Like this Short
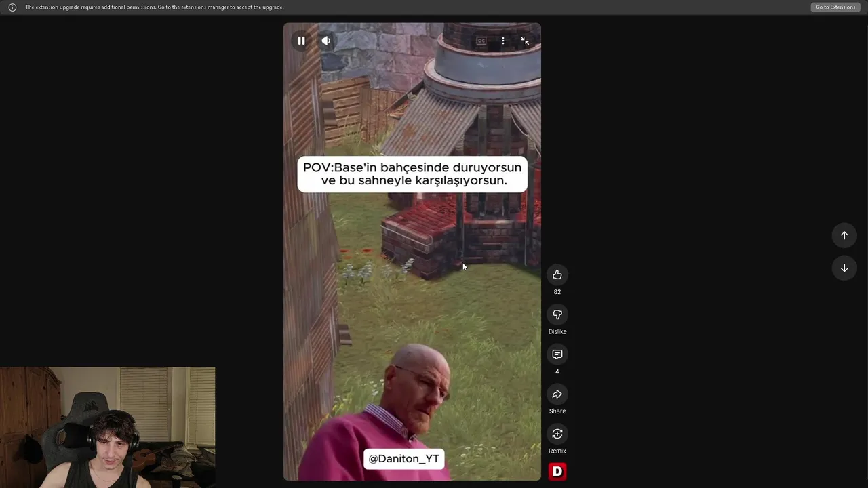This screenshot has height=488, width=868. tap(557, 274)
